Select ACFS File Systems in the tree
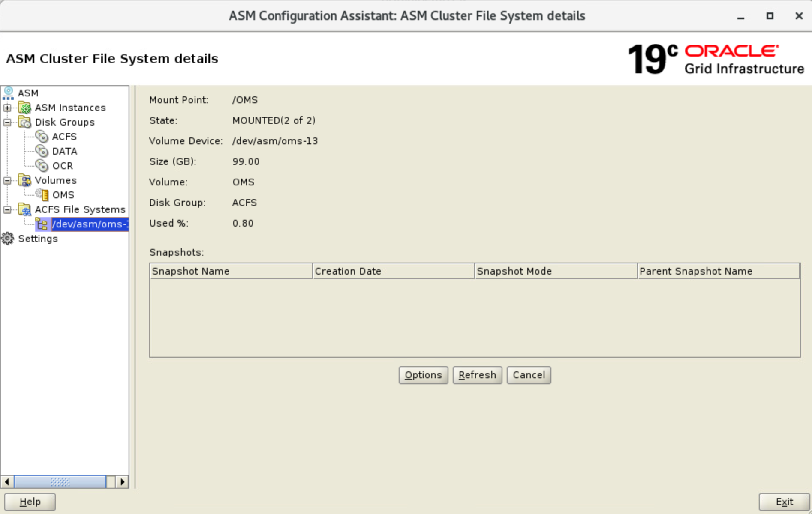The height and width of the screenshot is (514, 812). point(80,209)
